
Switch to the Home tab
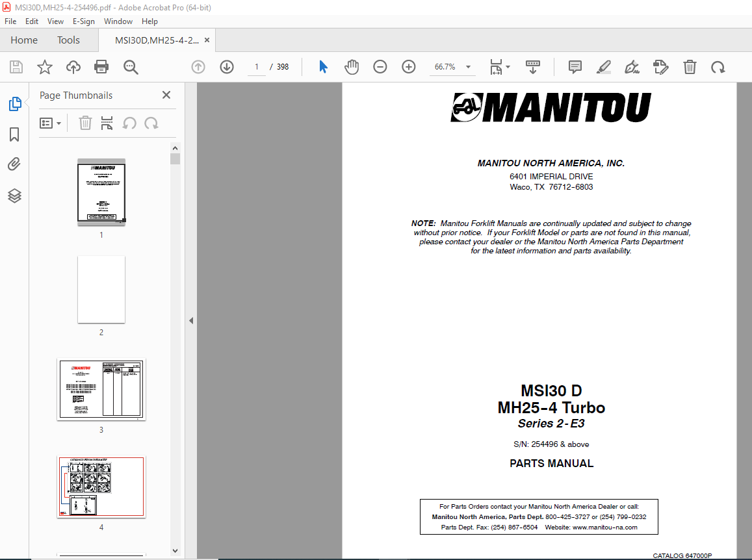(x=24, y=40)
